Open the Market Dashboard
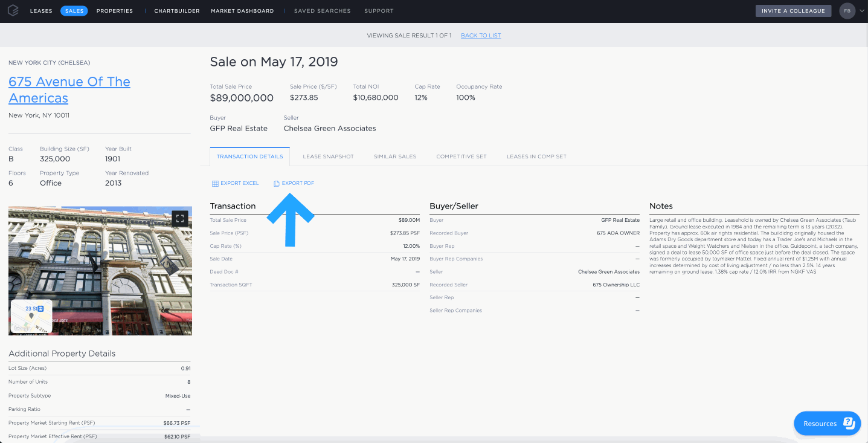Viewport: 868px width, 443px height. tap(242, 11)
